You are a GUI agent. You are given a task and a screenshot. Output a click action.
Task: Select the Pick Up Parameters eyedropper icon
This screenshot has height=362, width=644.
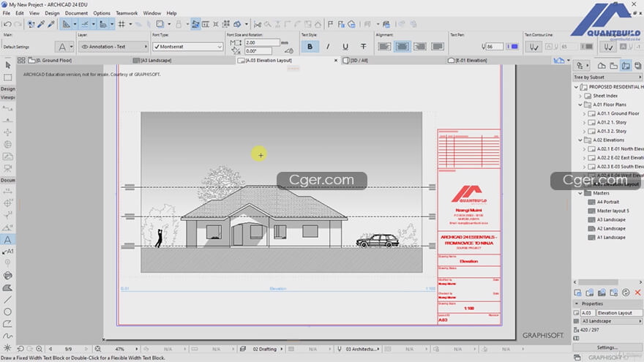[x=41, y=24]
